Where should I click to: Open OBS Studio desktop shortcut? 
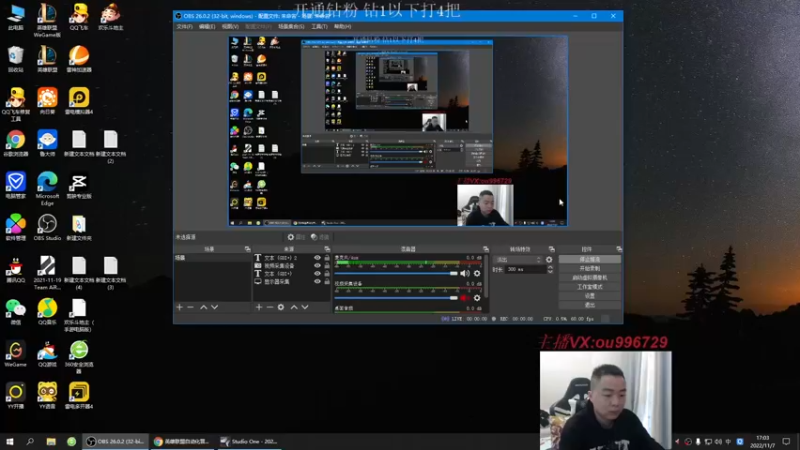(47, 228)
